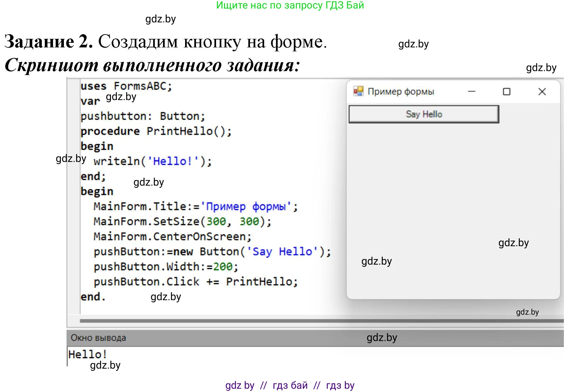Click the editor's horizontal scrollbar

(x=321, y=321)
